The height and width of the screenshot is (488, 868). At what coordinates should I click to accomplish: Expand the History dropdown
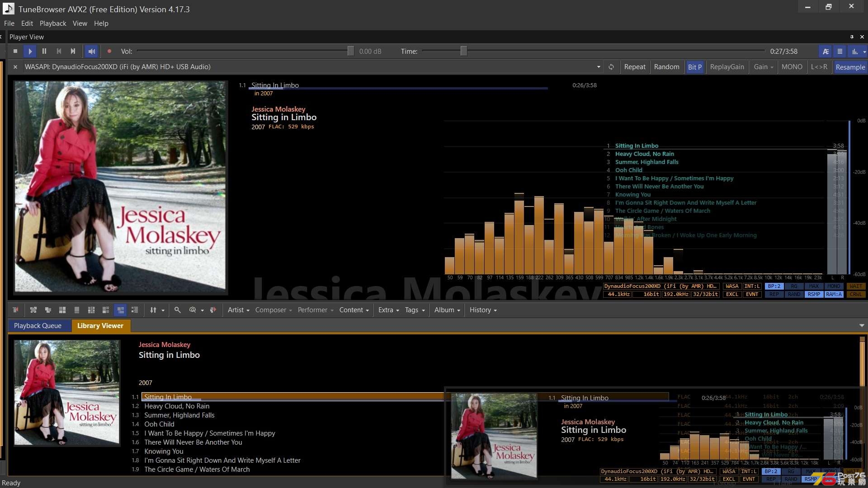click(x=483, y=310)
